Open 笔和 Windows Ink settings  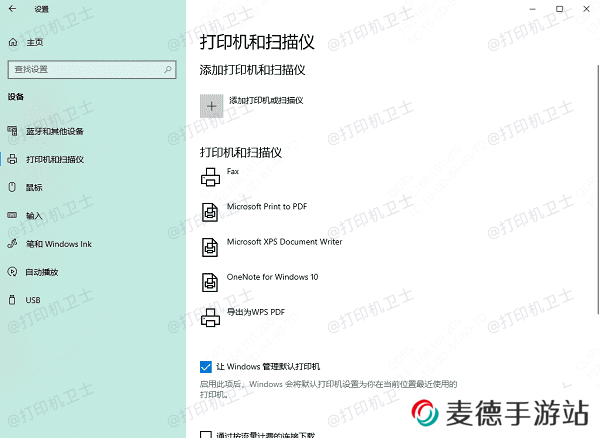pos(59,244)
